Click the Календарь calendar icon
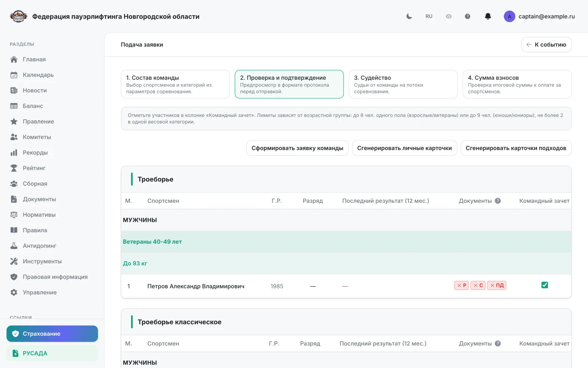Screen dimensions: 588x368 tap(14, 75)
